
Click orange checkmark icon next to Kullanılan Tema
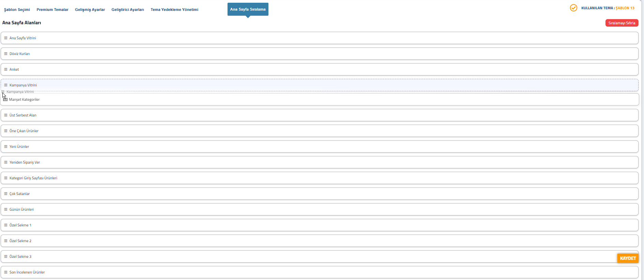[x=573, y=8]
